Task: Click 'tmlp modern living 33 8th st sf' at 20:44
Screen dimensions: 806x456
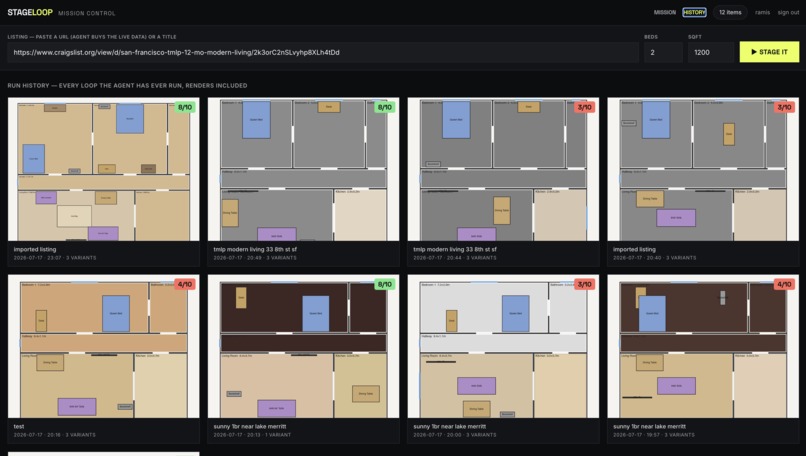Action: tap(455, 249)
